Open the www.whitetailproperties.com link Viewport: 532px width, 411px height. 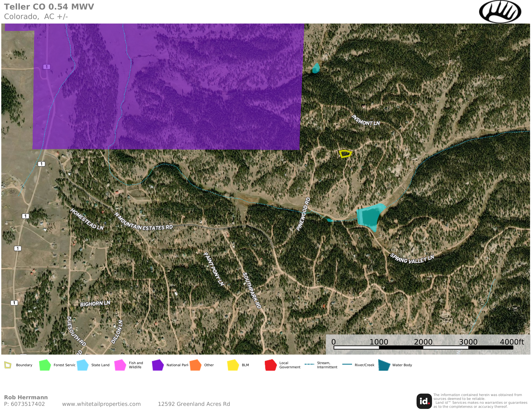[x=101, y=404]
